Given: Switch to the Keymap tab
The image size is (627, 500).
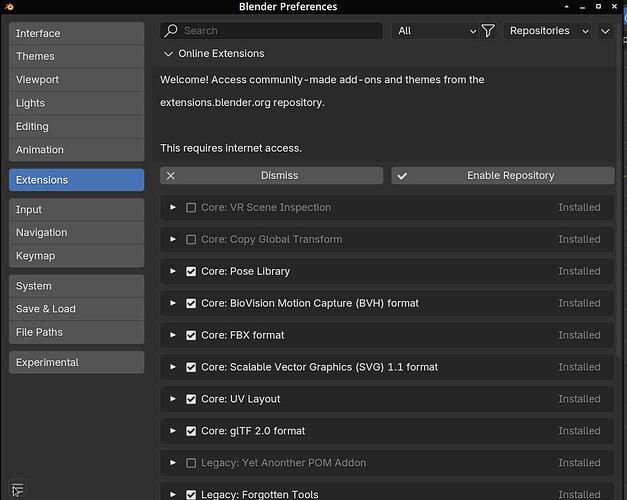Looking at the screenshot, I should coord(76,256).
